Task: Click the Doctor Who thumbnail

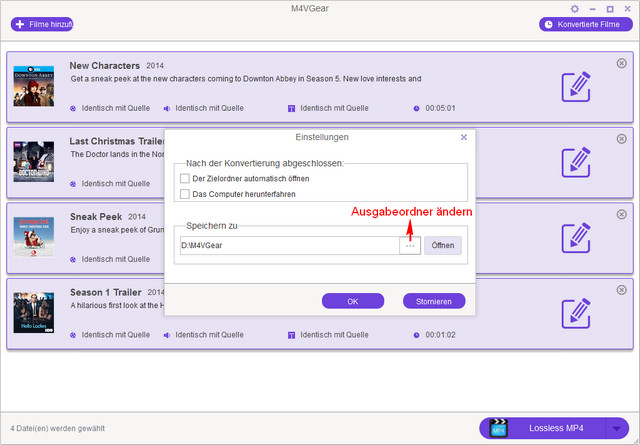Action: (33, 162)
